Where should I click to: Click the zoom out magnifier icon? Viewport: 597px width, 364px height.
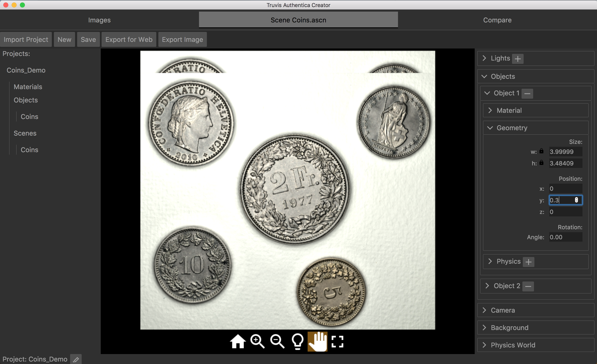[277, 341]
